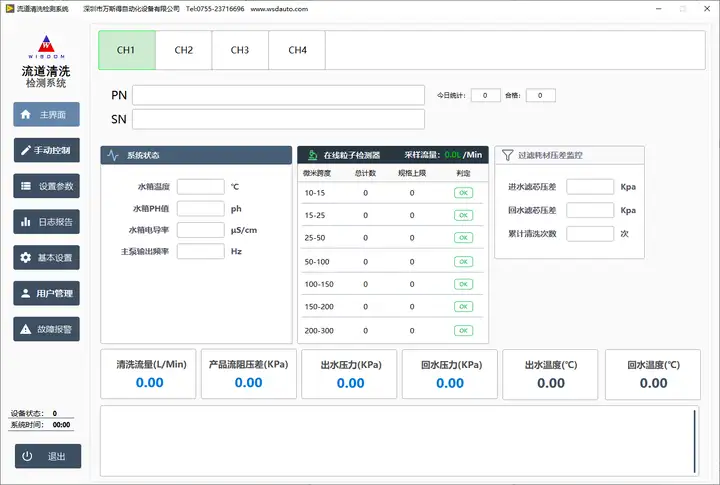Click the 清洗流量(L/Min) value 0.00
The image size is (720, 485).
click(150, 383)
